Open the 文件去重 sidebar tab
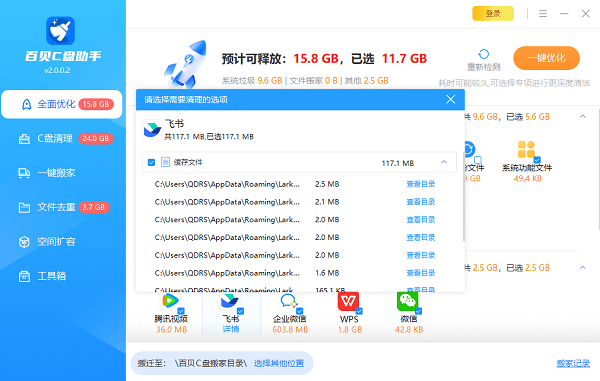 tap(62, 207)
